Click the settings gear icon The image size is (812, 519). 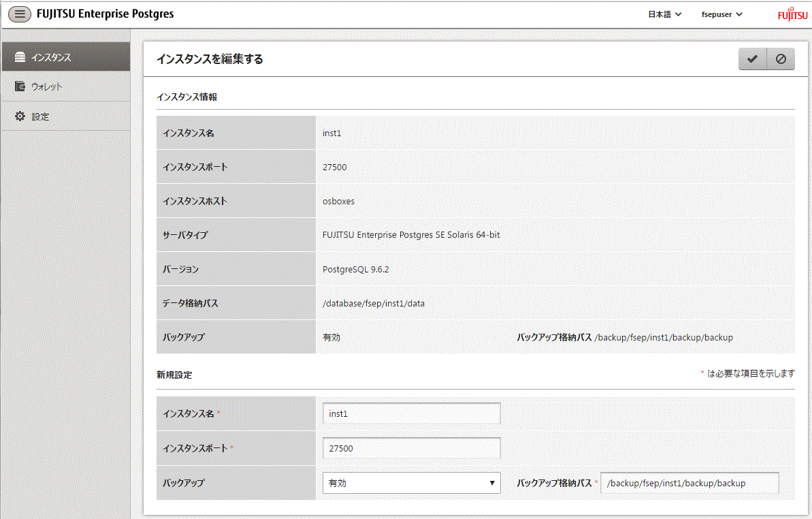(x=20, y=116)
